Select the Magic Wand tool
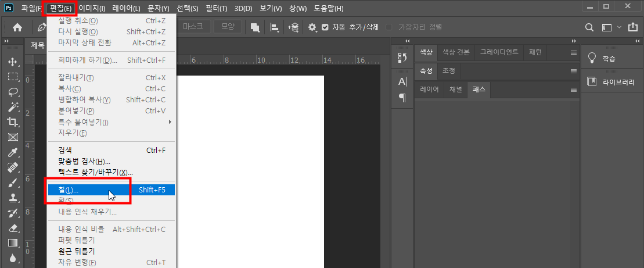The image size is (644, 268). point(13,107)
